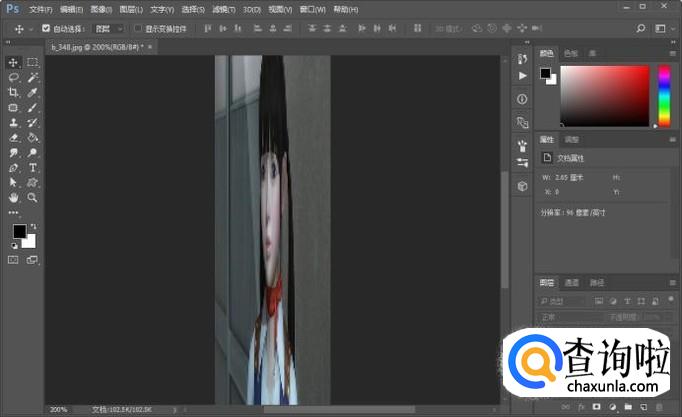Open the 滤镜 menu
This screenshot has width=682, height=417.
tap(224, 9)
